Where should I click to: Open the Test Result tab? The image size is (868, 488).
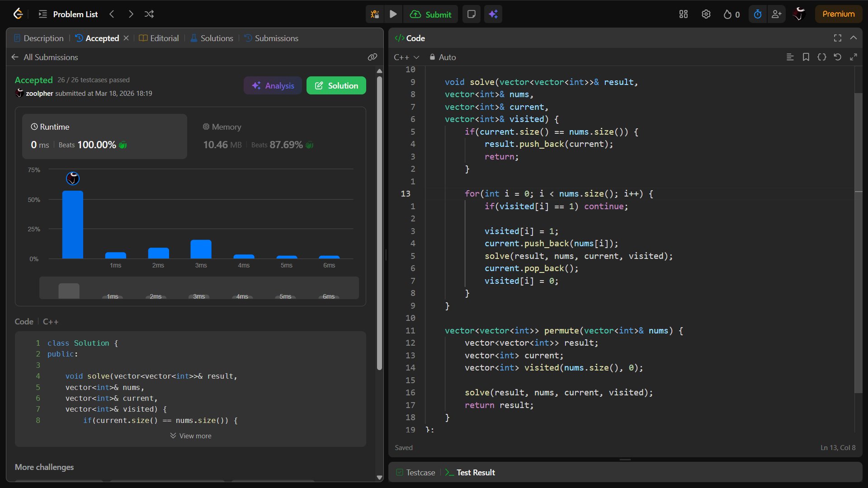tap(470, 472)
